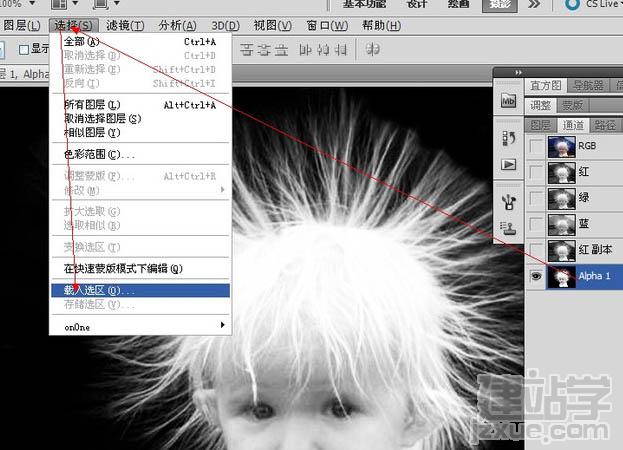Switch to the 绘画 workspace

[x=458, y=4]
